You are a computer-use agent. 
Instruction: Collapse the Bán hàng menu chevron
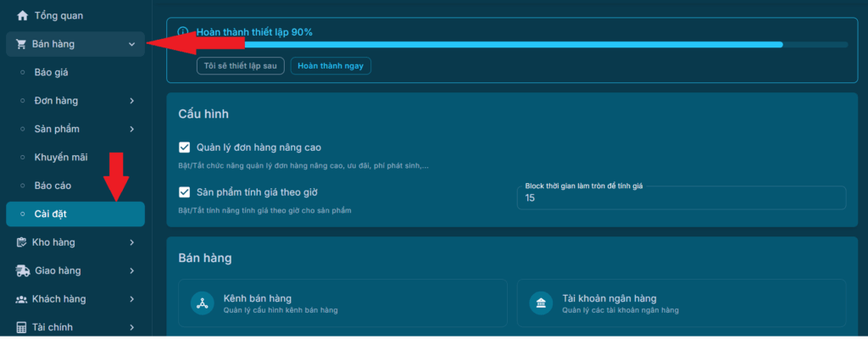(x=131, y=44)
